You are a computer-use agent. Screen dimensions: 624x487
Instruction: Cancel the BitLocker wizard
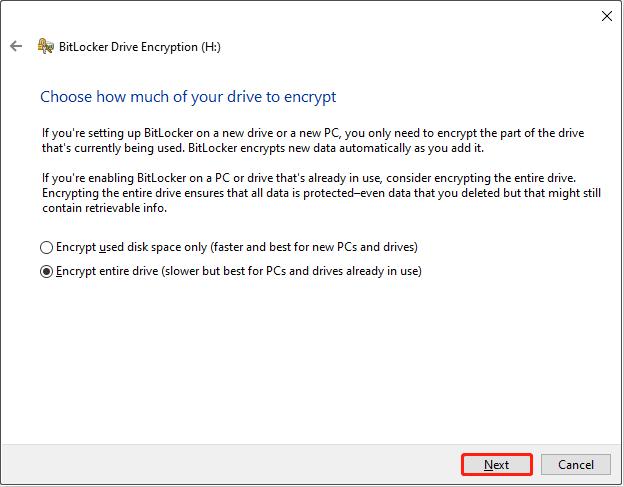pos(575,464)
